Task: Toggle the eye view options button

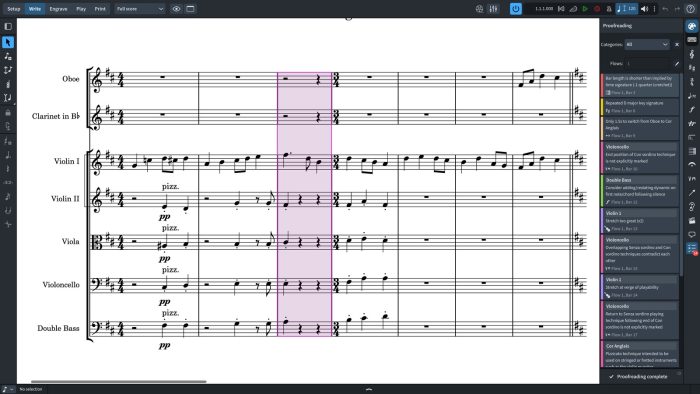Action: [176, 9]
